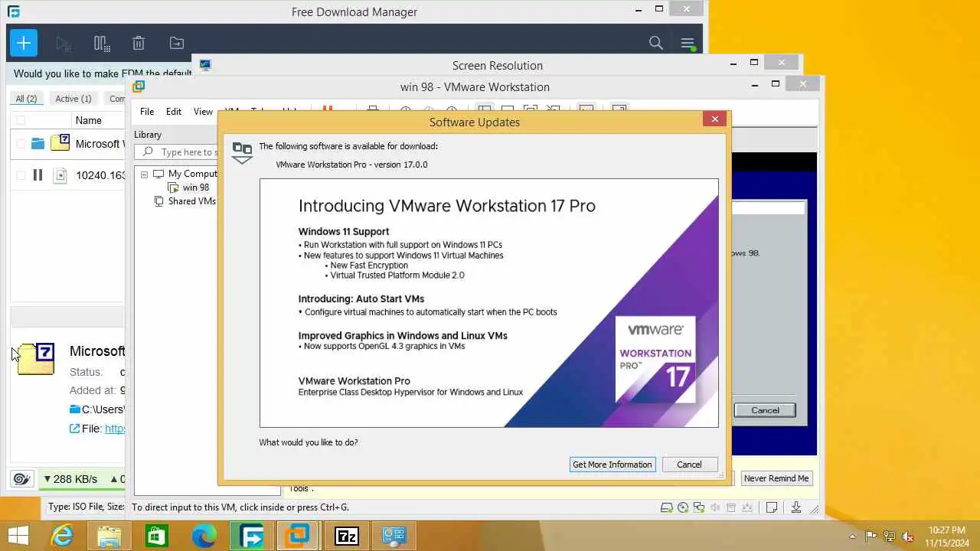
Task: Open Internet Explorer from the taskbar
Action: pyautogui.click(x=61, y=536)
